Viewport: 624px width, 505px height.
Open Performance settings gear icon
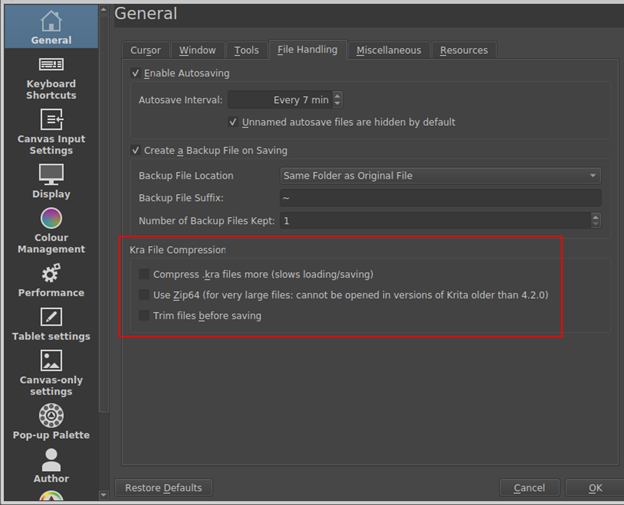coord(51,273)
